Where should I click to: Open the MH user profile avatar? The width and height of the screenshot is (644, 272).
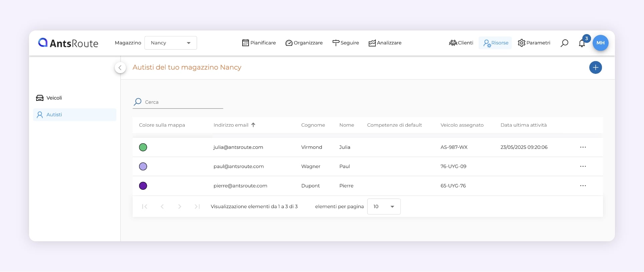(600, 43)
